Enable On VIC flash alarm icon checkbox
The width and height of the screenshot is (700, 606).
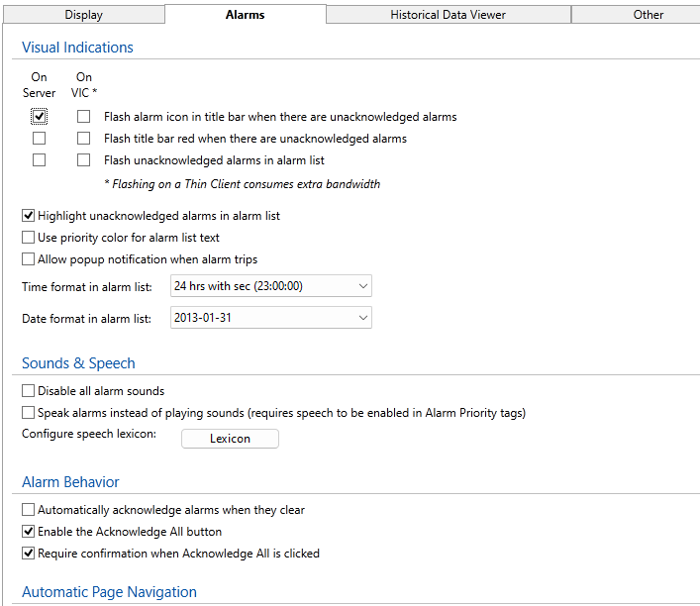[x=84, y=117]
